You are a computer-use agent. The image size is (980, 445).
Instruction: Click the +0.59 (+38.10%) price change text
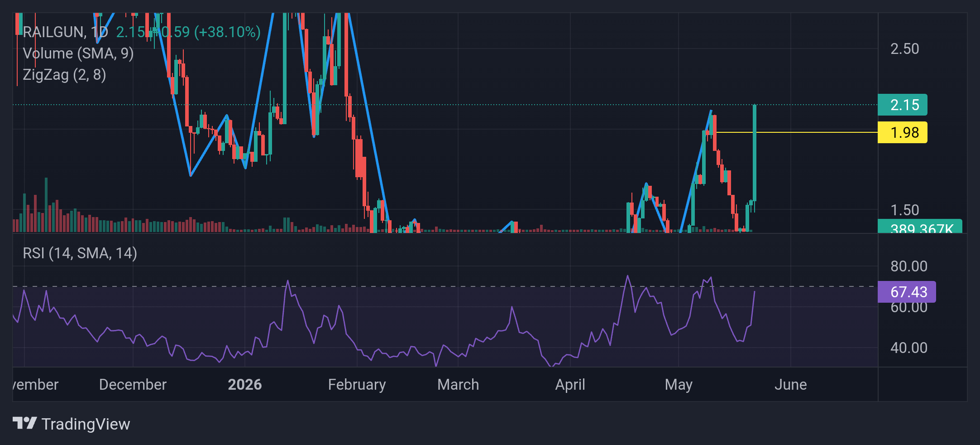tap(206, 32)
